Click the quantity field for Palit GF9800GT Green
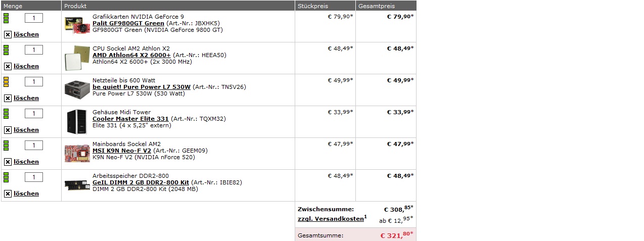The height and width of the screenshot is (241, 644). pos(34,18)
